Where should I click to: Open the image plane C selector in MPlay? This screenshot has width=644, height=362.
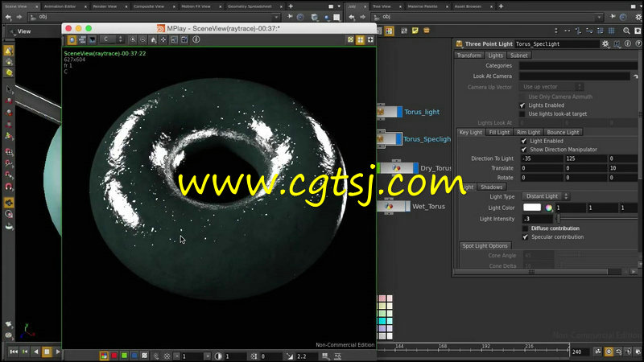point(112,39)
